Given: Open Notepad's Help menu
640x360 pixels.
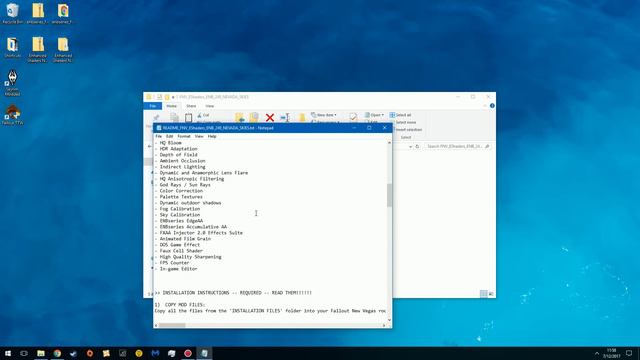Looking at the screenshot, I should (212, 136).
